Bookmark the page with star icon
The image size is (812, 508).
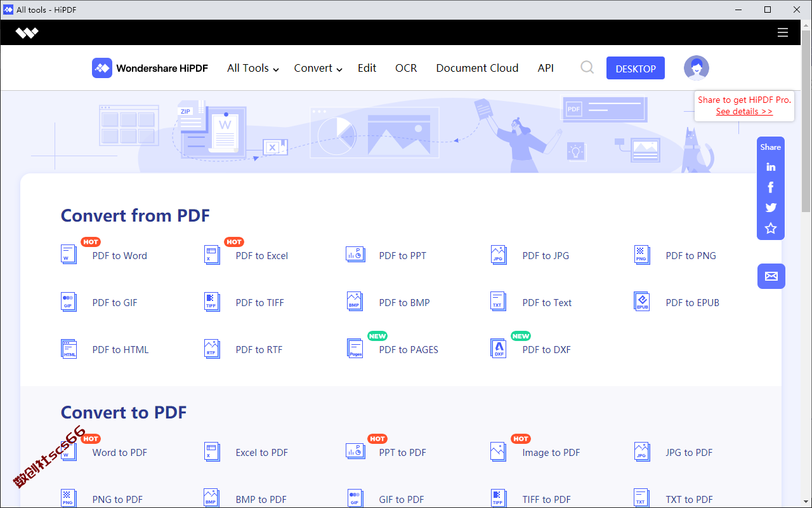(x=771, y=228)
